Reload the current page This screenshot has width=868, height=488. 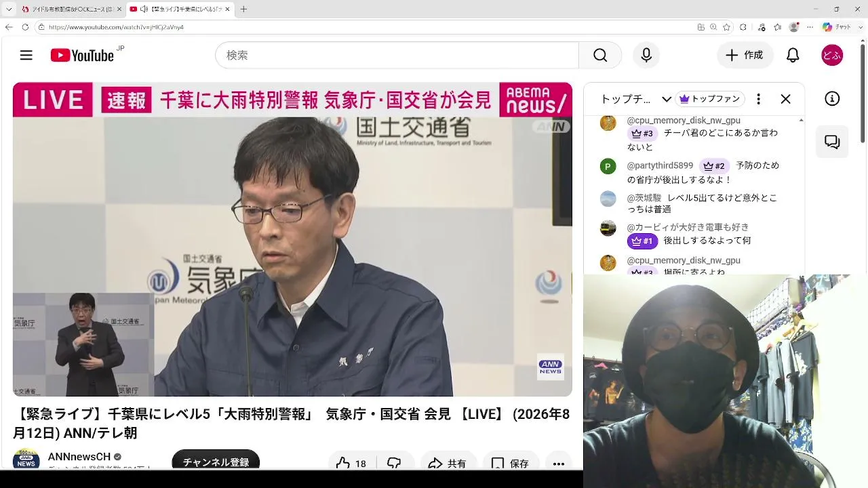tap(25, 27)
